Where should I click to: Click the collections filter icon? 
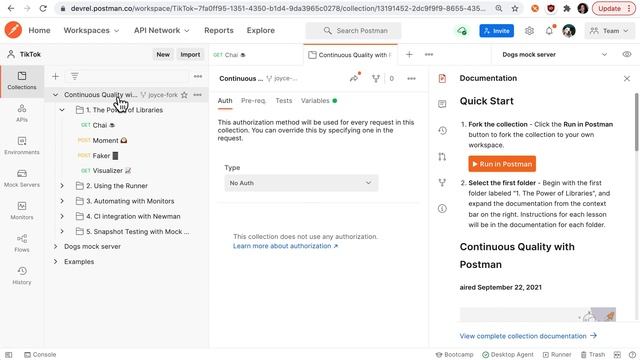click(75, 76)
